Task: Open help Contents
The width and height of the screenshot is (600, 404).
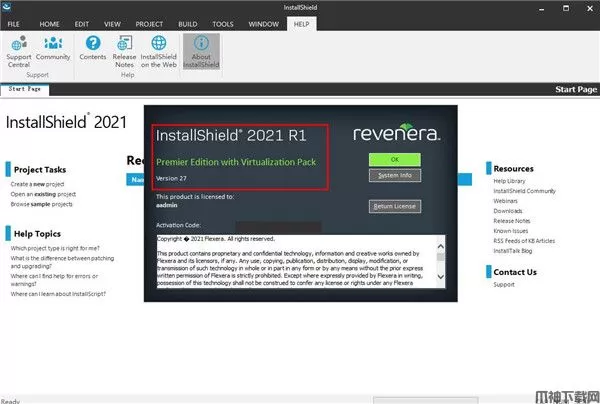Action: [x=93, y=48]
